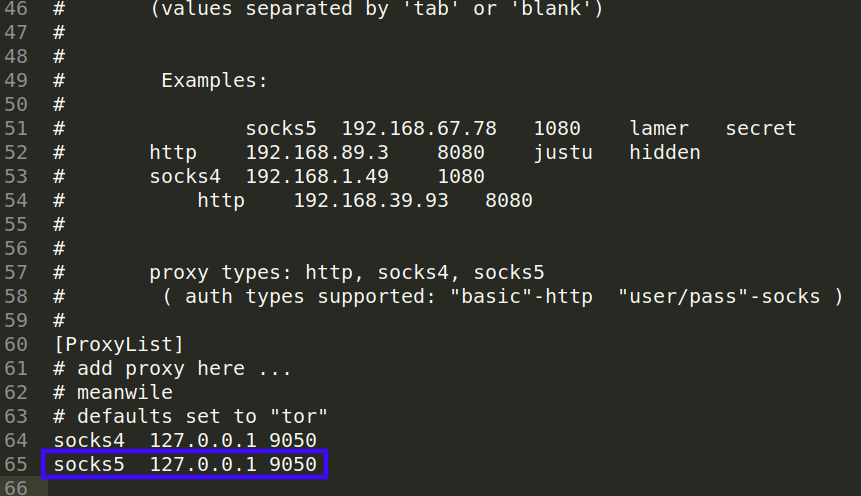Click the word meanwile on line 62
Viewport: 861px width, 496px height.
pos(125,392)
